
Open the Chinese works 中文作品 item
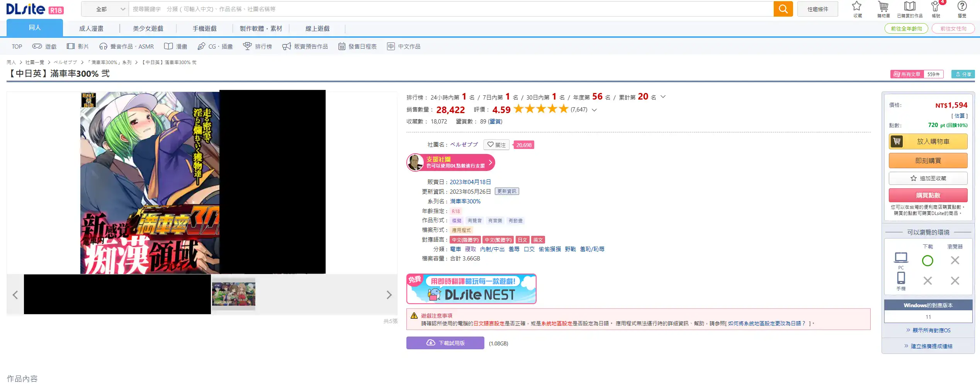(404, 46)
